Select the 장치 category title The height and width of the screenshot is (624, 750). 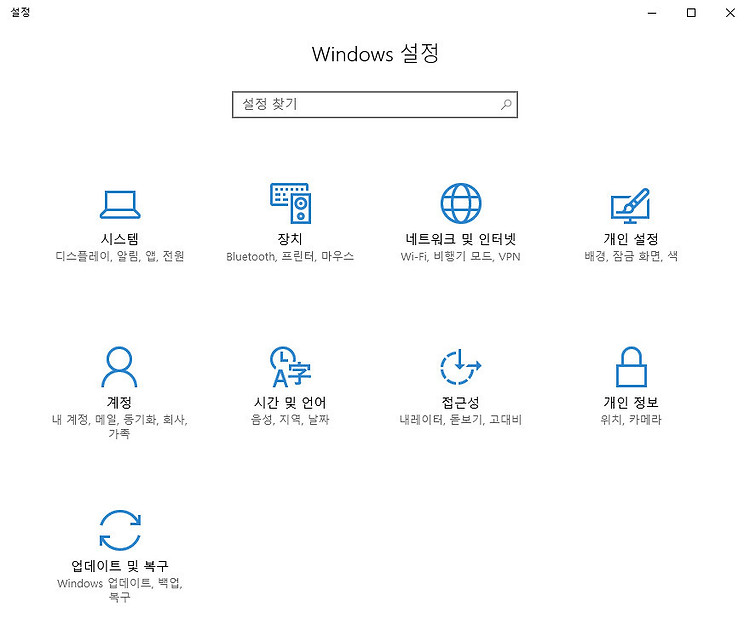290,239
